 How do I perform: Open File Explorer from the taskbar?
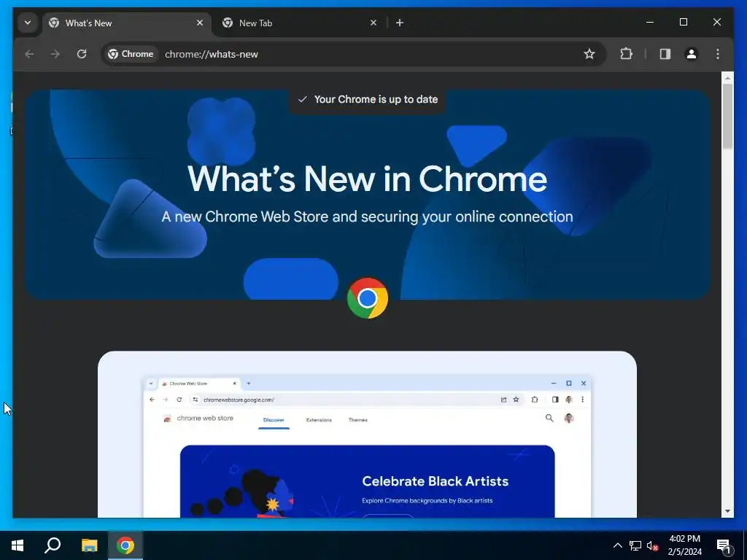pyautogui.click(x=89, y=545)
